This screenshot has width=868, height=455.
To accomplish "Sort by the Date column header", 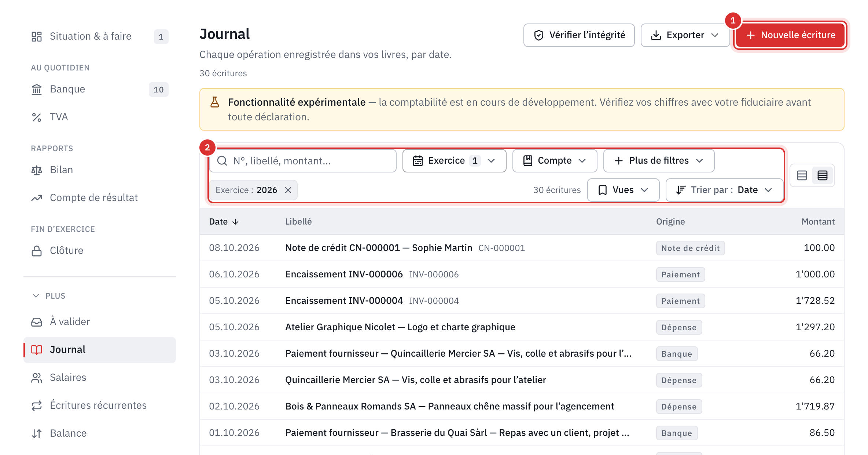I will (x=224, y=222).
